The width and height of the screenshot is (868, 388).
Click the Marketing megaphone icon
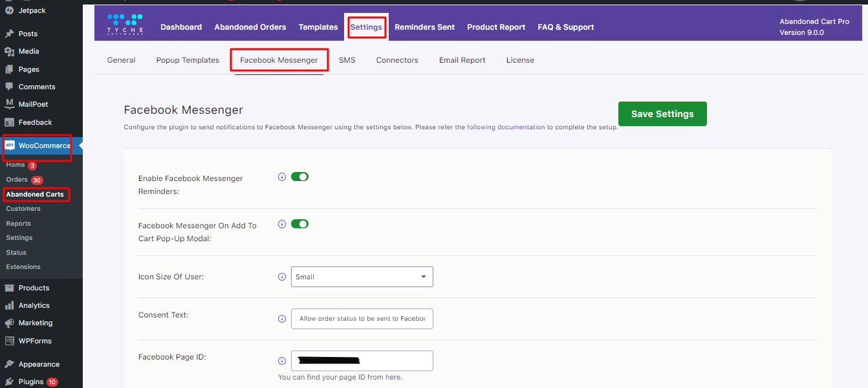(9, 323)
